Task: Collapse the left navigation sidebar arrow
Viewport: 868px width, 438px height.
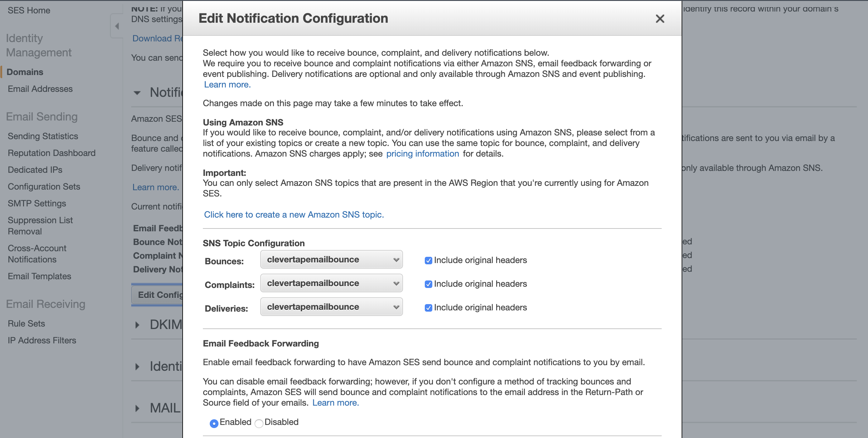Action: tap(117, 26)
